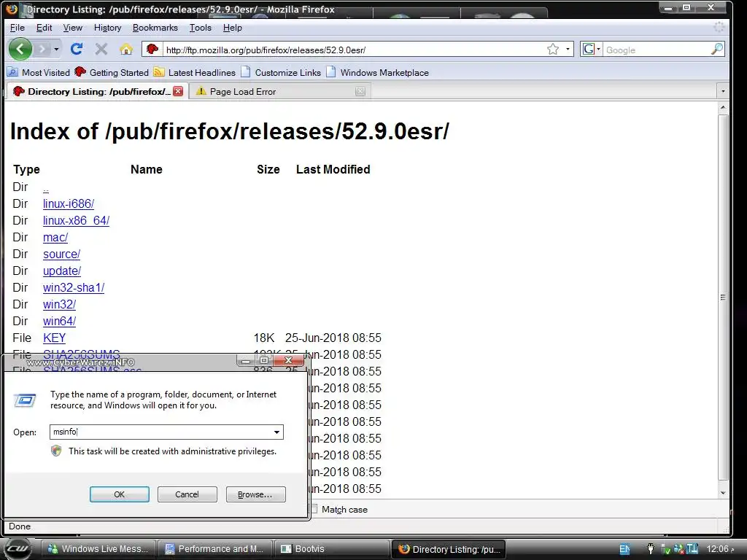The width and height of the screenshot is (747, 560).
Task: Open the KEY file link
Action: tap(54, 338)
